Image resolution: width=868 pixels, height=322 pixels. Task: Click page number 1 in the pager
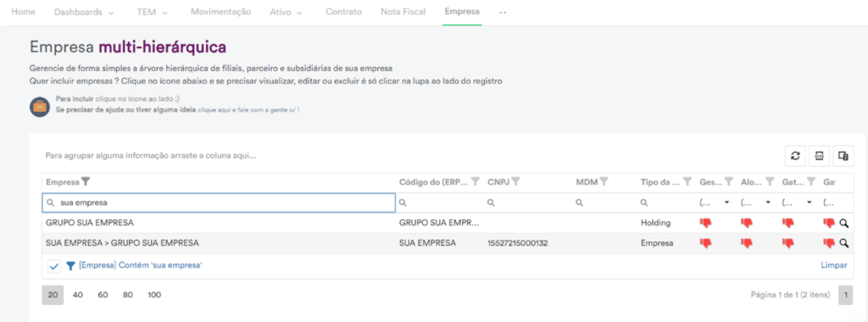[x=845, y=295]
